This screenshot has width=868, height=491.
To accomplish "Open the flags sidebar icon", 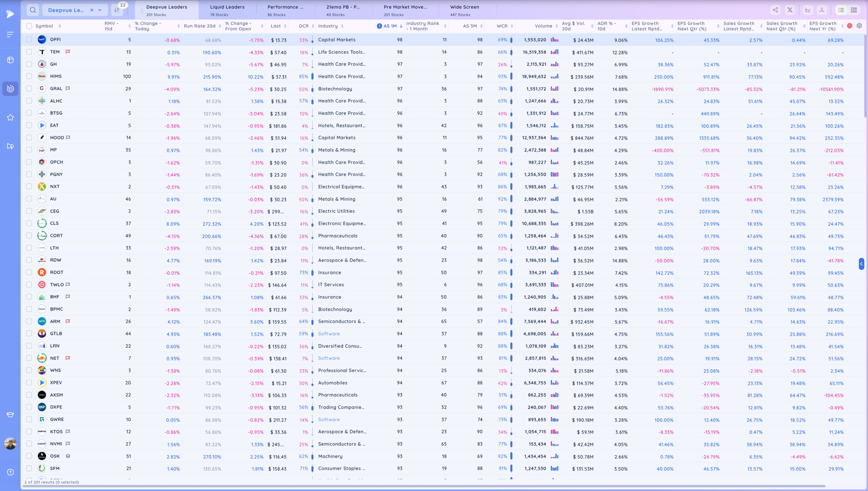I will (x=10, y=146).
